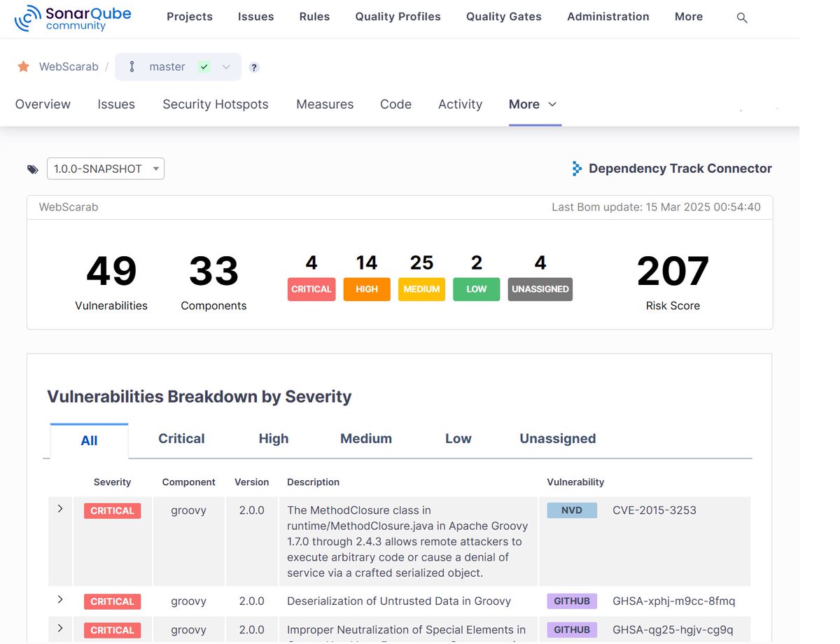Image resolution: width=840 pixels, height=644 pixels.
Task: Click the favorite star next to WebScarab
Action: coord(24,66)
